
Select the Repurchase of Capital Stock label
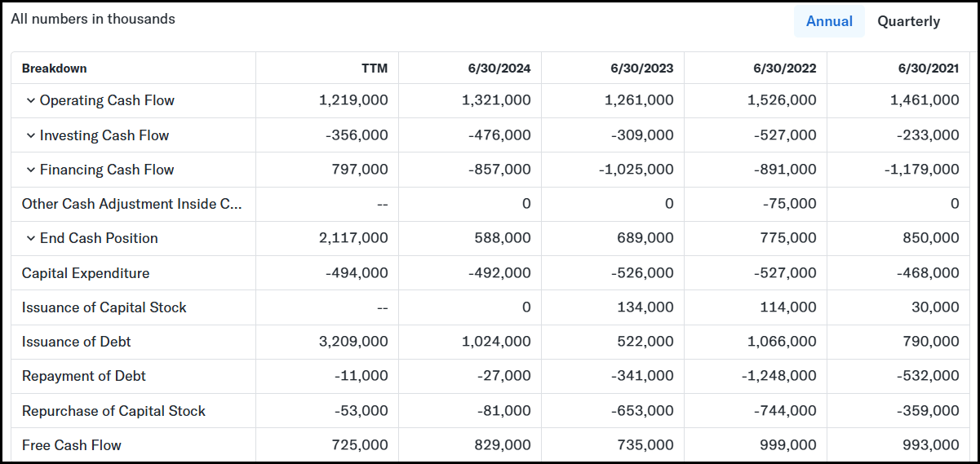113,411
